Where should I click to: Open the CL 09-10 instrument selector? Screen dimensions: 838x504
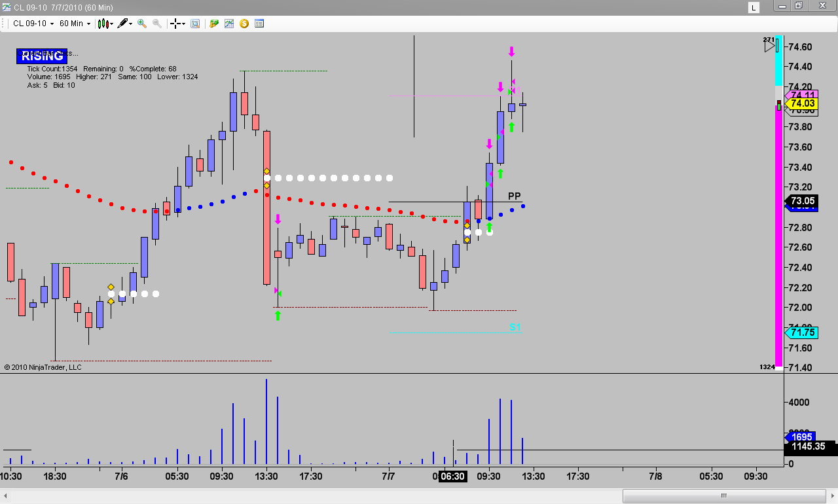[33, 24]
